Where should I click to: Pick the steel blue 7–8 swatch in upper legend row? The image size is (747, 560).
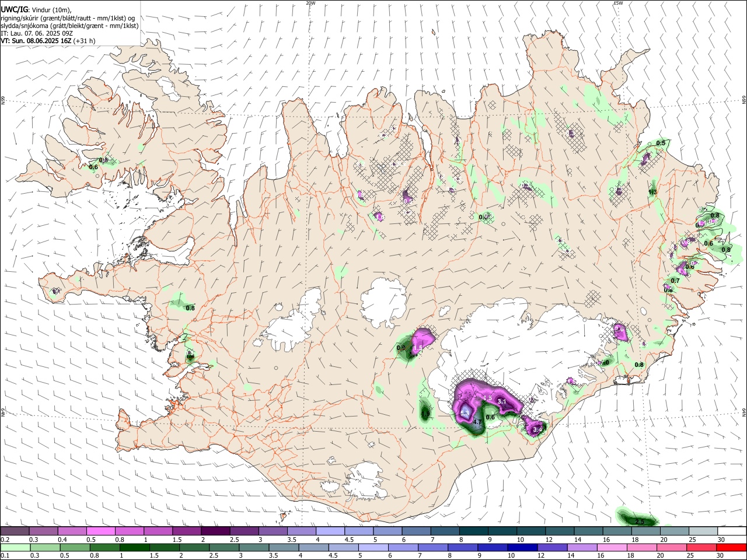coord(445,531)
